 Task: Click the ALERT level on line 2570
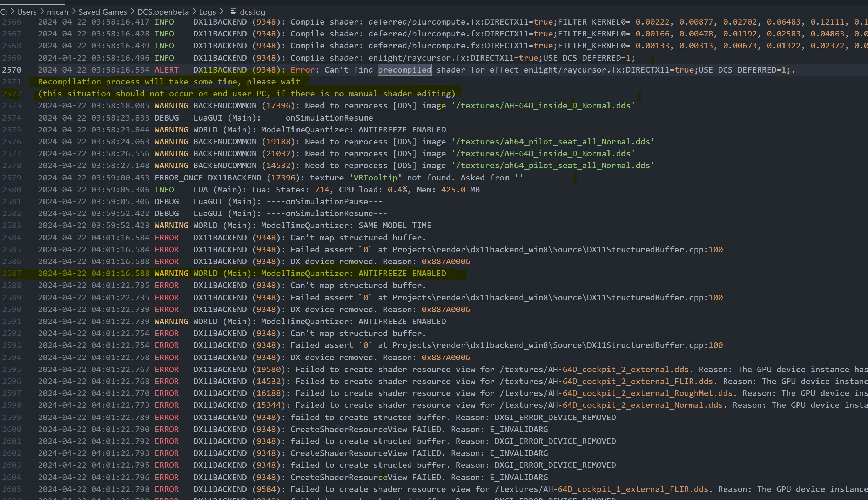click(x=167, y=70)
